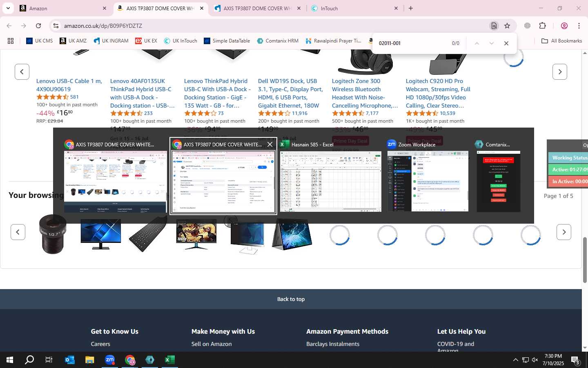
Task: Open camera lens item in browsing history
Action: coord(53,234)
